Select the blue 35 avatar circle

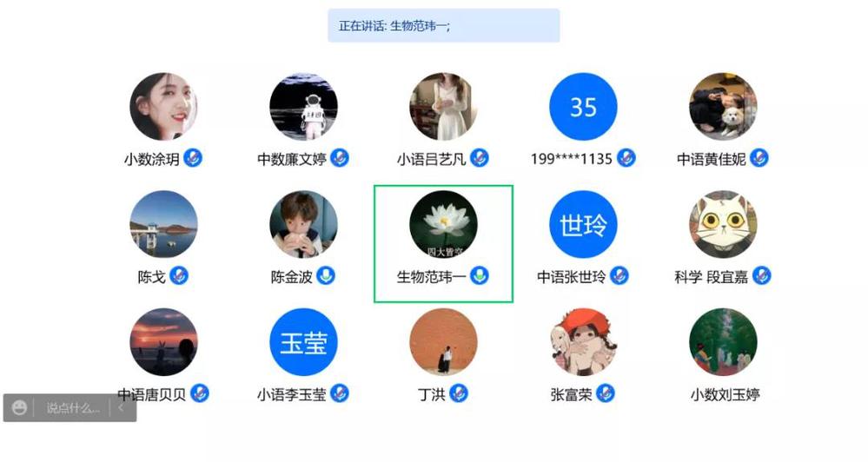(583, 107)
